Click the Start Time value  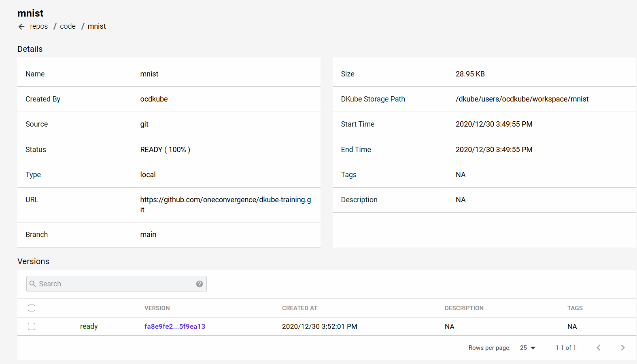coord(494,124)
